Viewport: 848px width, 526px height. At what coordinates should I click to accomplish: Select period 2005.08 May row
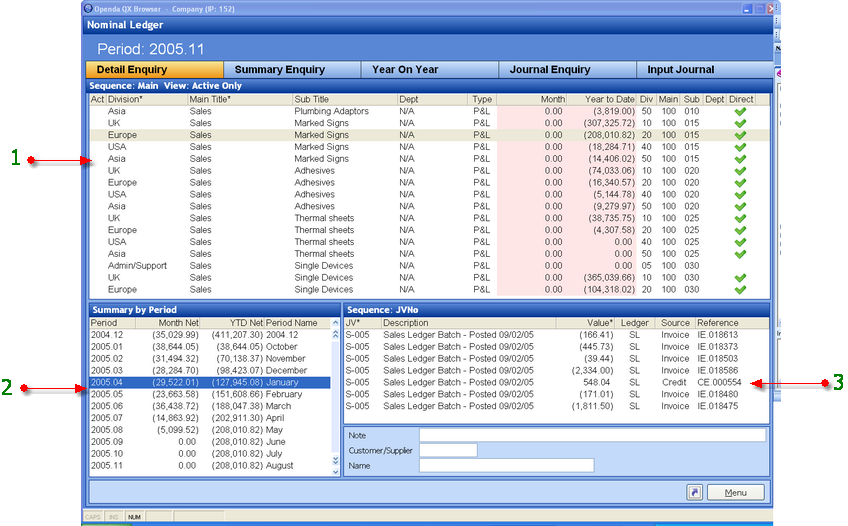pos(210,430)
